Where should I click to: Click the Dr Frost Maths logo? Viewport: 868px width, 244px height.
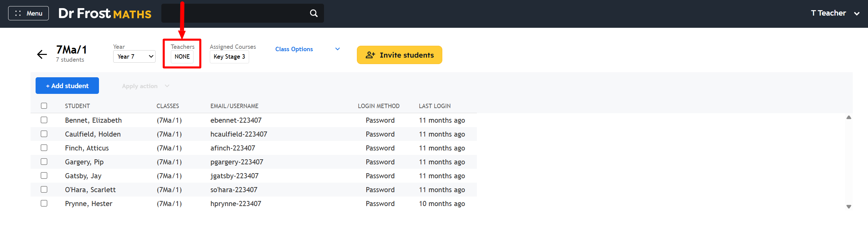[105, 14]
